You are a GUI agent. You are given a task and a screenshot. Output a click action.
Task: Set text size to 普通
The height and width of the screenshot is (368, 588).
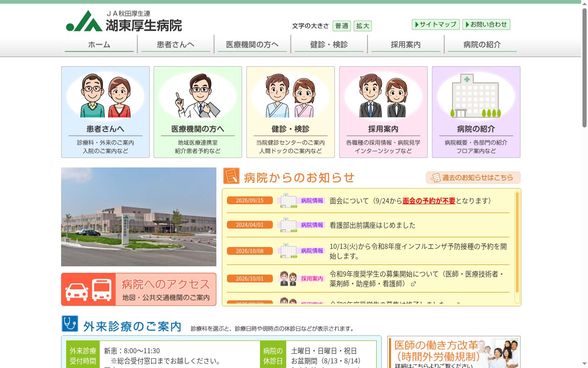pos(342,26)
